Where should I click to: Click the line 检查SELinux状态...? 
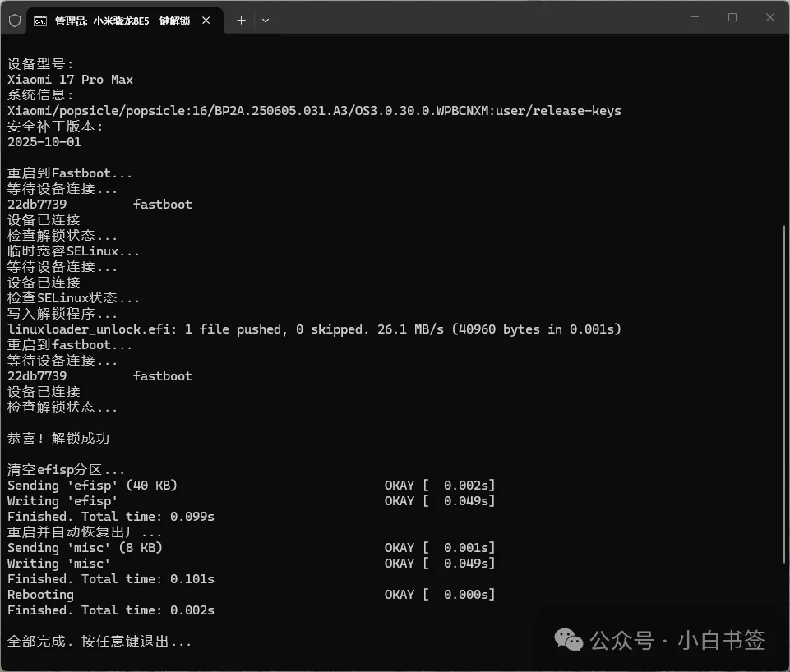[x=73, y=298]
